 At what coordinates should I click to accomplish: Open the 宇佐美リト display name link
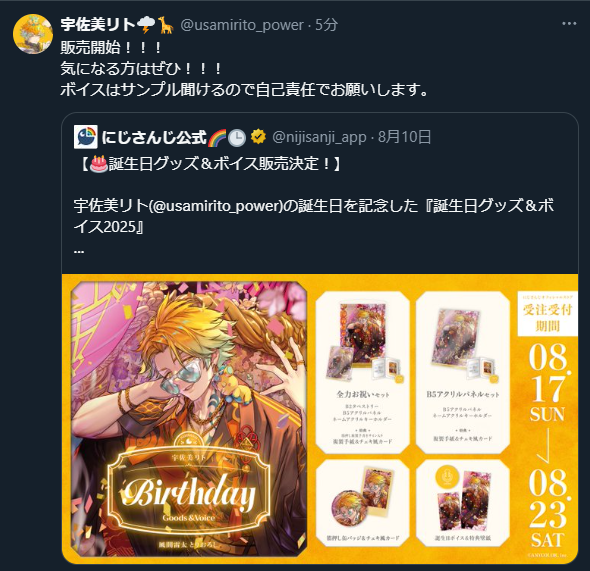coord(98,25)
